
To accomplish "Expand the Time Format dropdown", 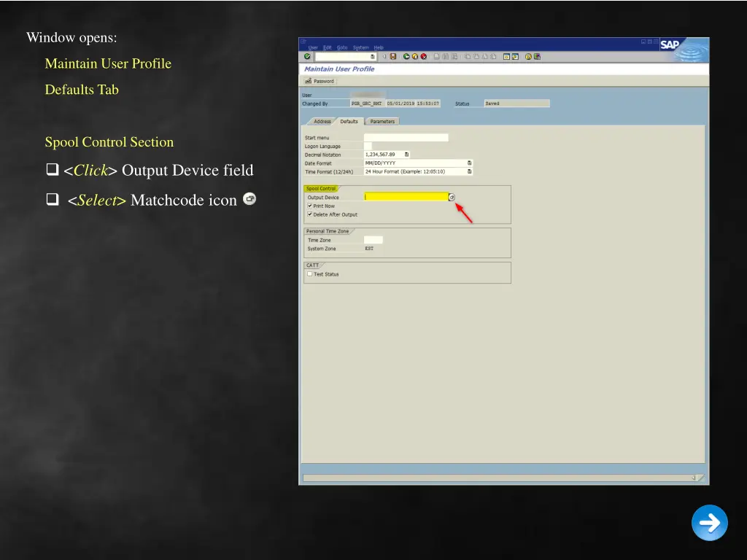I will tap(469, 172).
